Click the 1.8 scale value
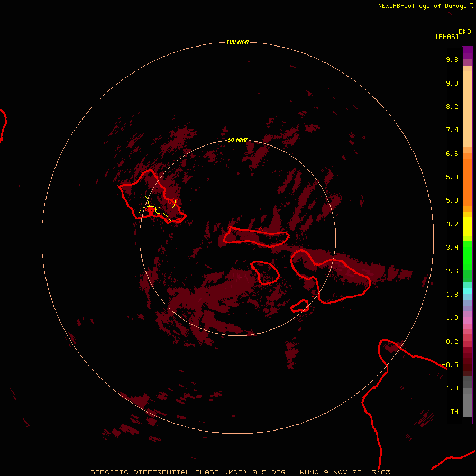The image size is (476, 476). [452, 295]
